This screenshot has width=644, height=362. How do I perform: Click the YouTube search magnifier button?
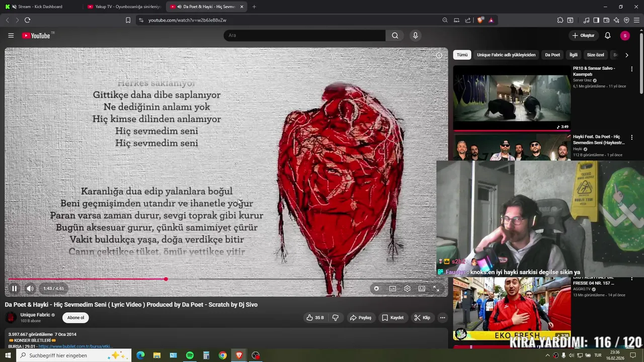pyautogui.click(x=395, y=35)
